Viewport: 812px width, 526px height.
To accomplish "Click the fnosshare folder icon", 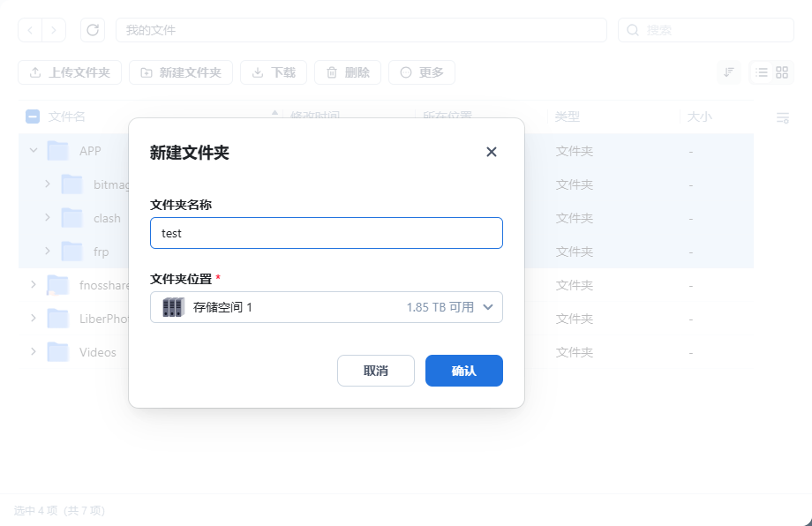I will coord(58,285).
